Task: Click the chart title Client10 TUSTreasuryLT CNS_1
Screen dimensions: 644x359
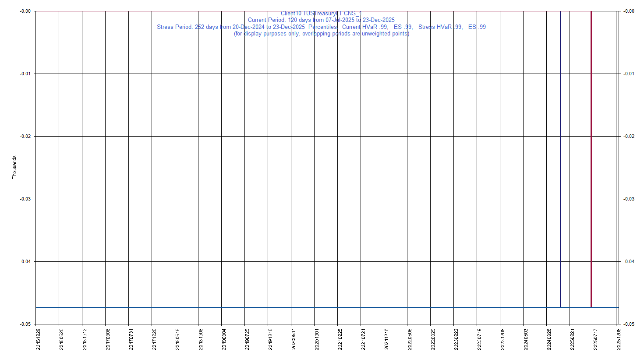Action: coord(321,14)
